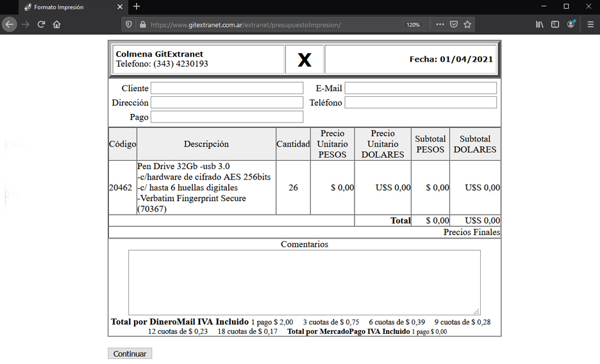Save page to Pocket

pyautogui.click(x=453, y=24)
